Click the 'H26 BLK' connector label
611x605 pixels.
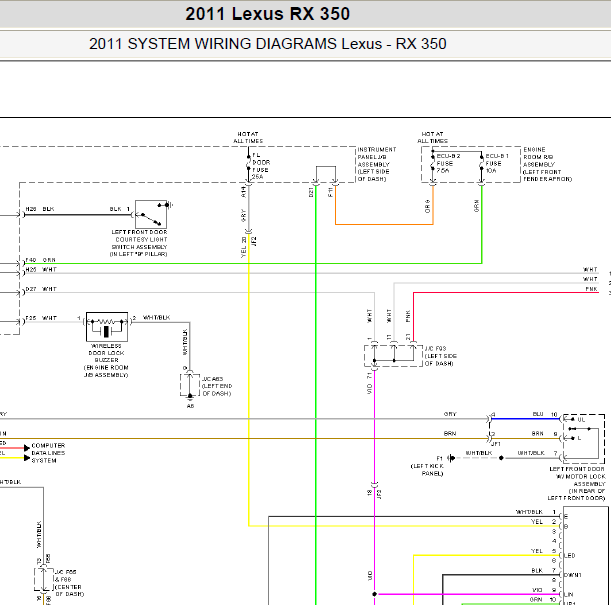click(40, 209)
